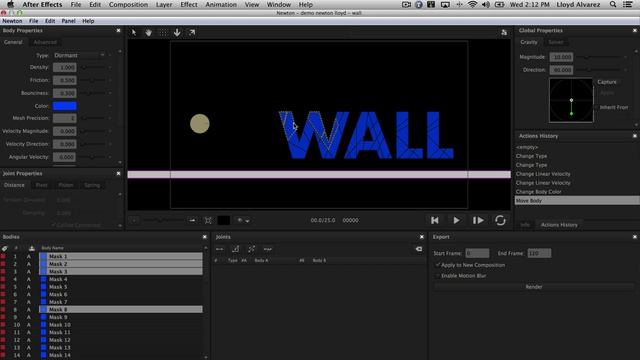Open the body Color swatch

pos(64,106)
